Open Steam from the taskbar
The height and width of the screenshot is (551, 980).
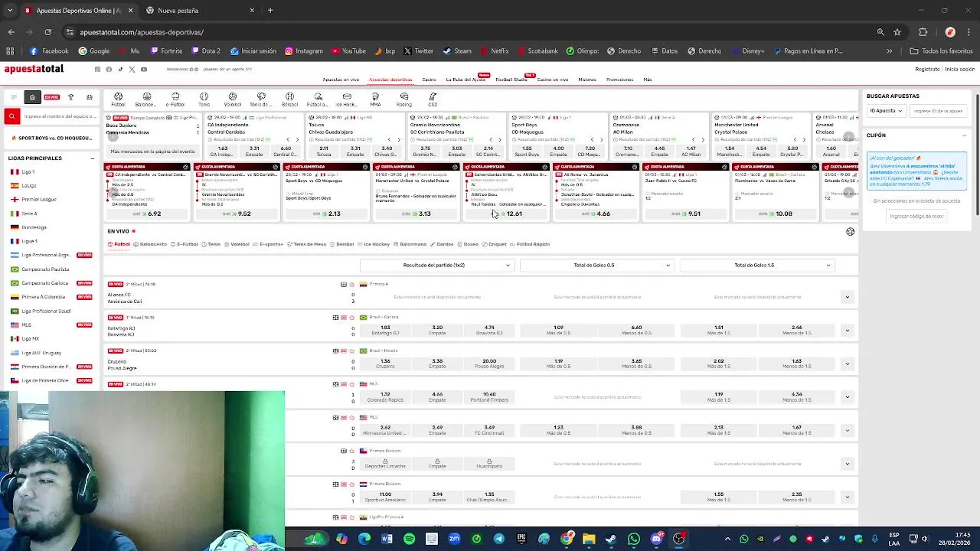point(610,539)
